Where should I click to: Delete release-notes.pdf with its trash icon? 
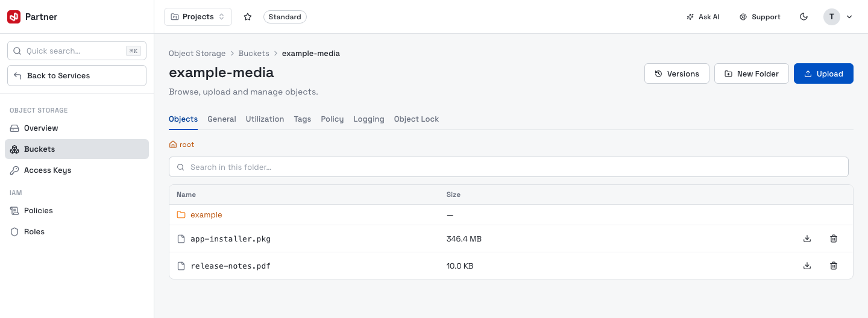834,266
